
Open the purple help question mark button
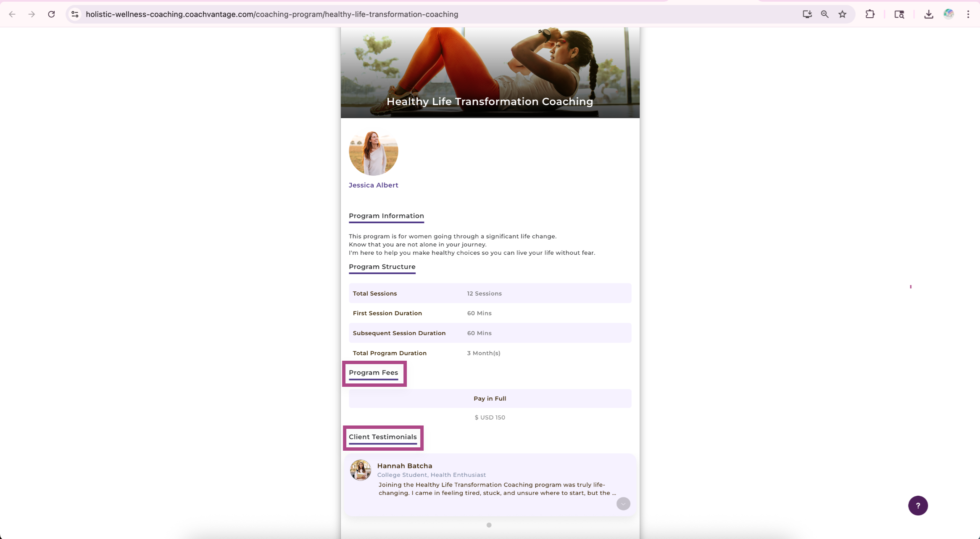click(x=918, y=505)
